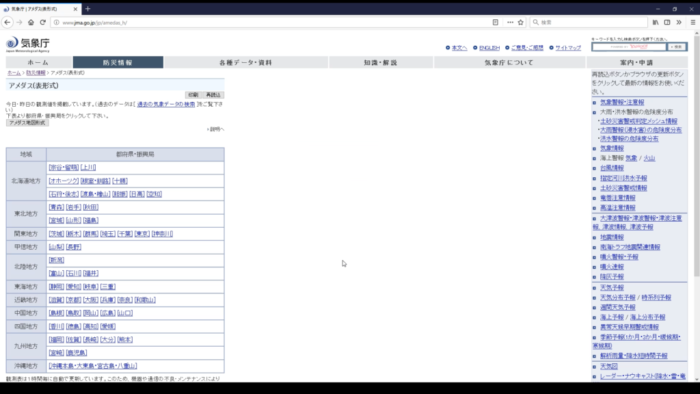Toggle reader view icon in address bar
The height and width of the screenshot is (394, 700).
tap(495, 22)
